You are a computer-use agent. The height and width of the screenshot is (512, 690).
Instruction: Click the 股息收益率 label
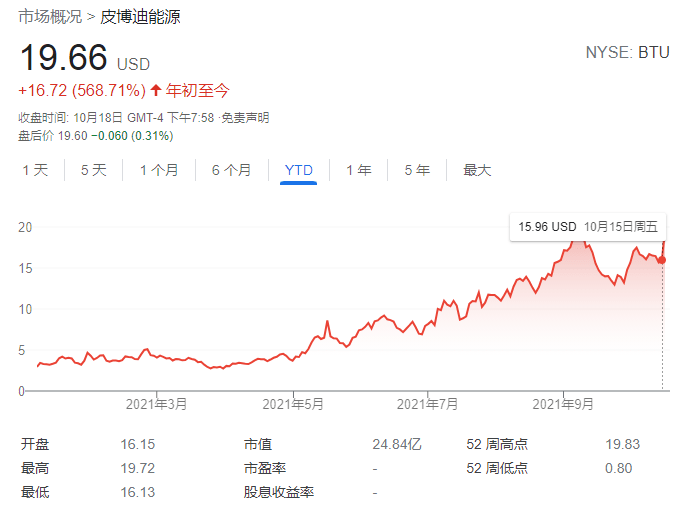(x=279, y=492)
